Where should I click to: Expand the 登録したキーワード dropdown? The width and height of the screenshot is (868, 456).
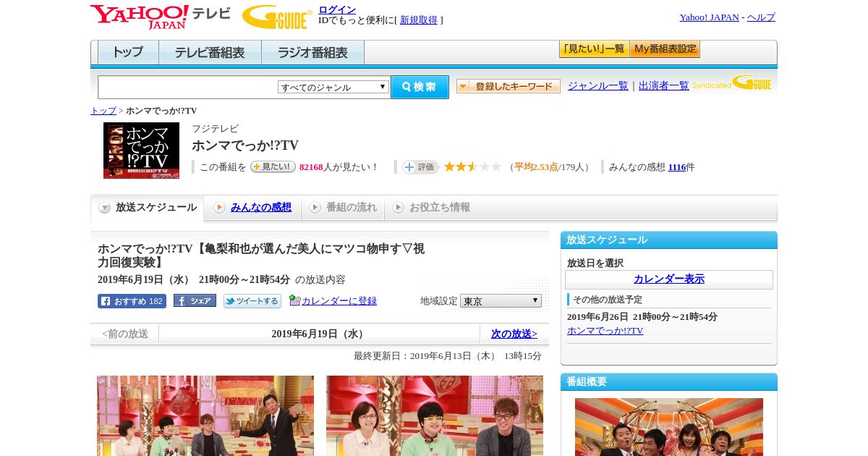pos(509,86)
